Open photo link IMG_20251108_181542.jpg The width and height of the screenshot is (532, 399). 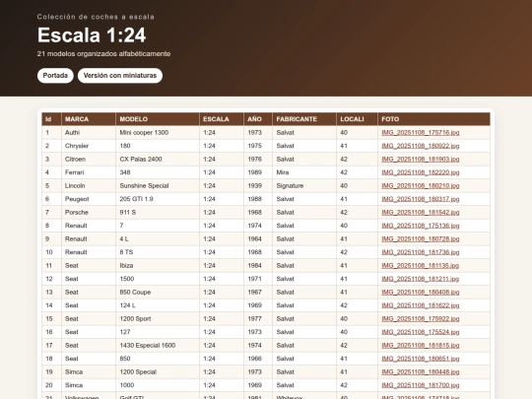click(x=420, y=213)
